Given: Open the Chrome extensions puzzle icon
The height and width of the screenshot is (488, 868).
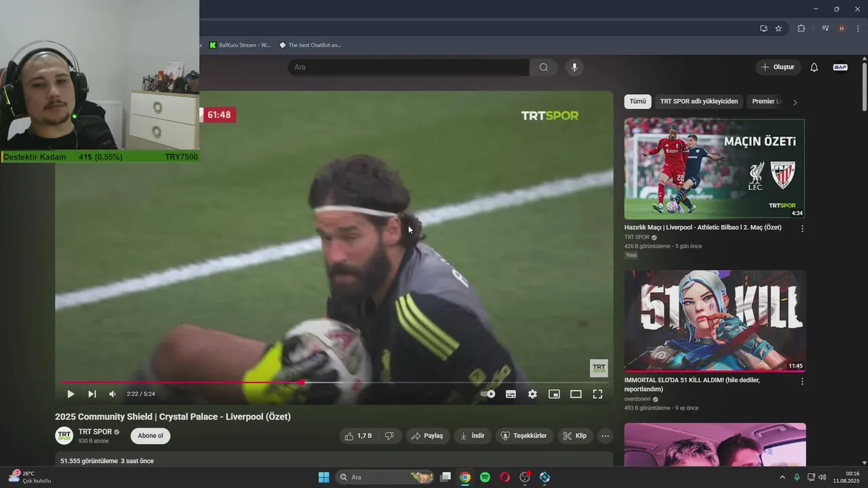Looking at the screenshot, I should pos(801,28).
